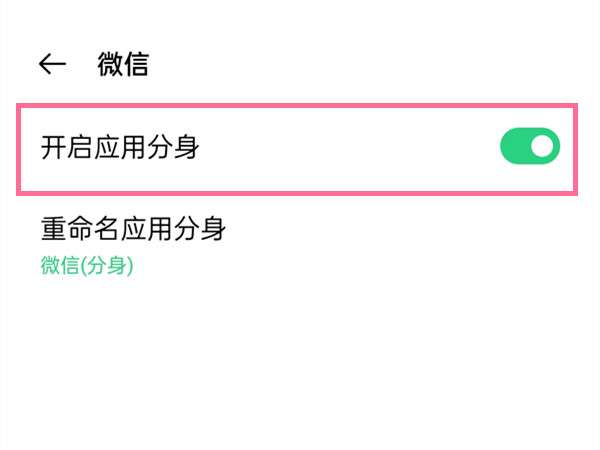This screenshot has width=600, height=450.
Task: Disable the green app clone switch
Action: point(529,148)
